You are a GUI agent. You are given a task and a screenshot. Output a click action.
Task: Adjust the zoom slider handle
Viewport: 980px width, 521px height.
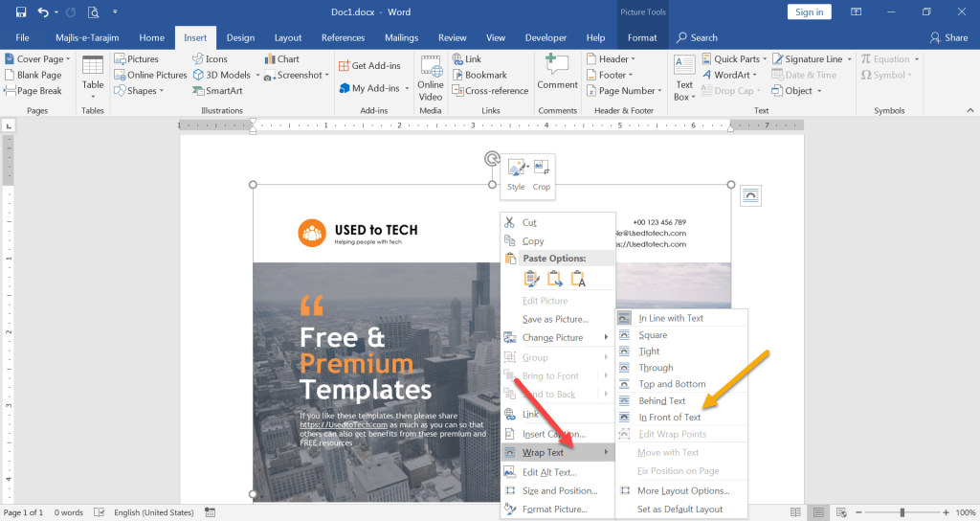902,512
